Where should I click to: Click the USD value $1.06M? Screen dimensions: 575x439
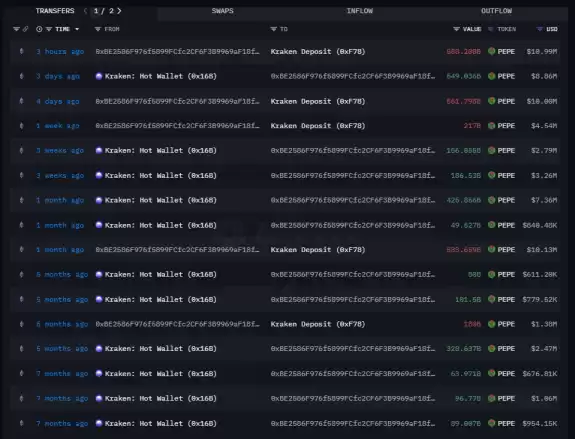[x=544, y=399]
